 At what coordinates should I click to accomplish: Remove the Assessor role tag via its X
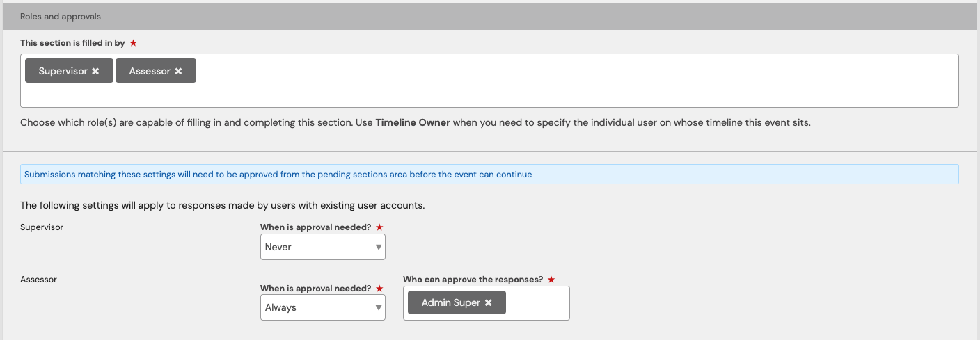[x=178, y=71]
